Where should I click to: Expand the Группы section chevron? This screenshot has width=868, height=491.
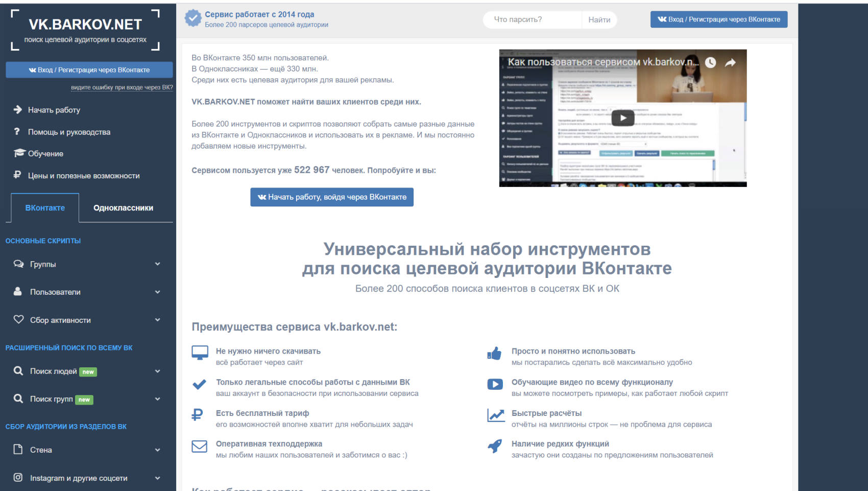157,264
